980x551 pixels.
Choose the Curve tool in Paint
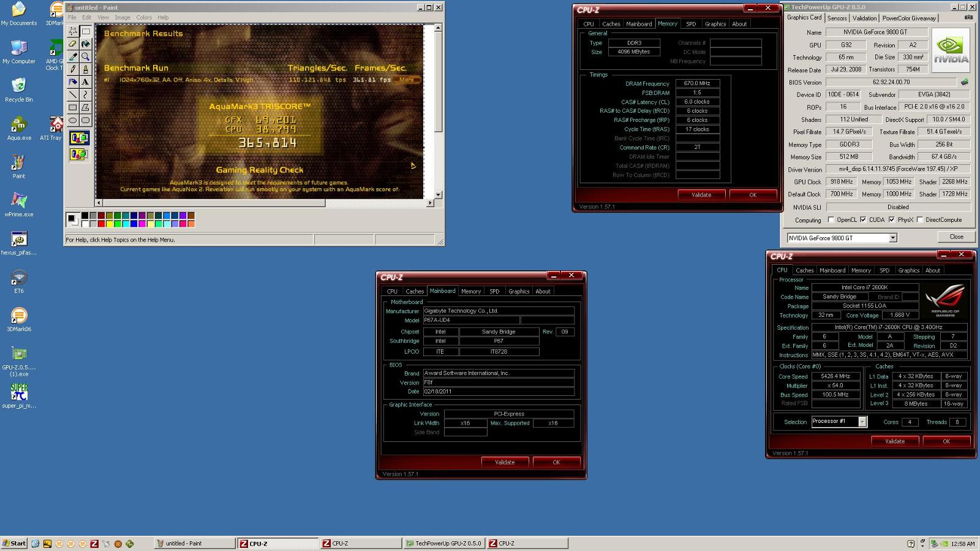(x=86, y=94)
